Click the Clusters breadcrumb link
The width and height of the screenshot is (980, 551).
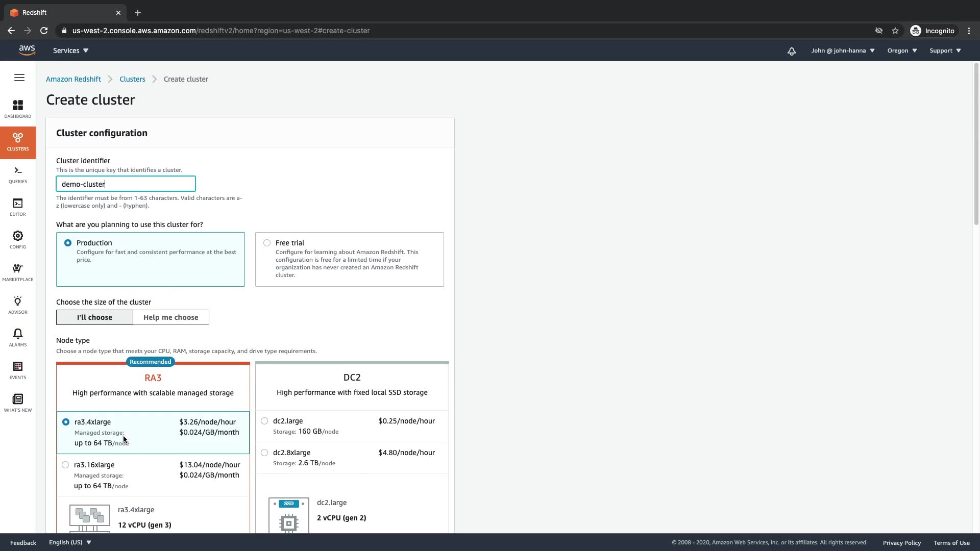(132, 79)
